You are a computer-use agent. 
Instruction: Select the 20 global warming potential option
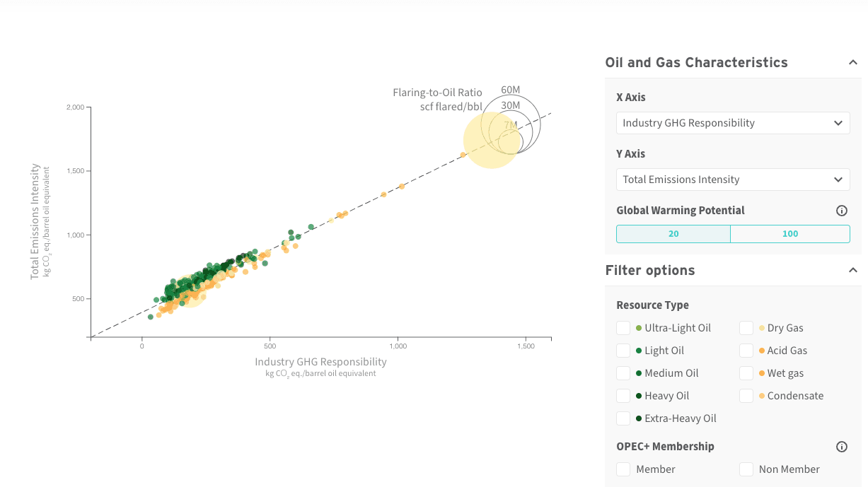[x=673, y=234]
